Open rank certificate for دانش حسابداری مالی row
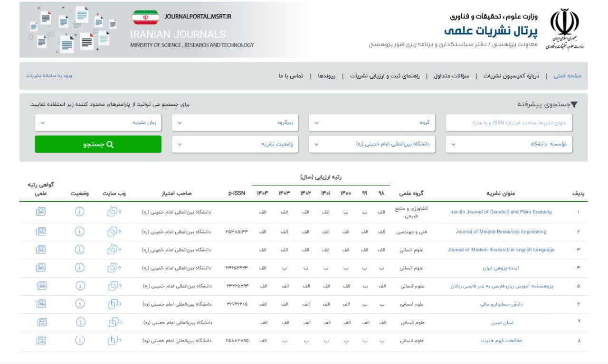Viewport: 608px width, 364px height. (41, 304)
